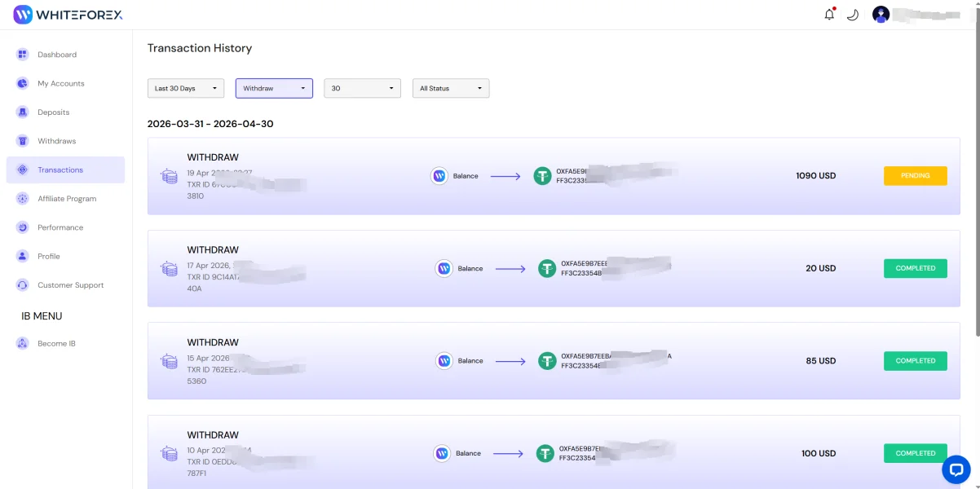Screen dimensions: 980x489
Task: Open the notifications bell icon
Action: point(829,14)
